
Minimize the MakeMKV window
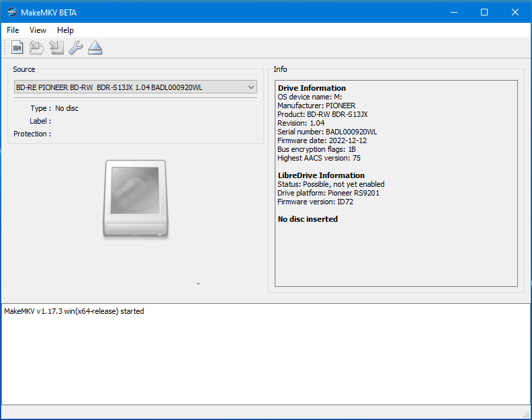point(454,12)
